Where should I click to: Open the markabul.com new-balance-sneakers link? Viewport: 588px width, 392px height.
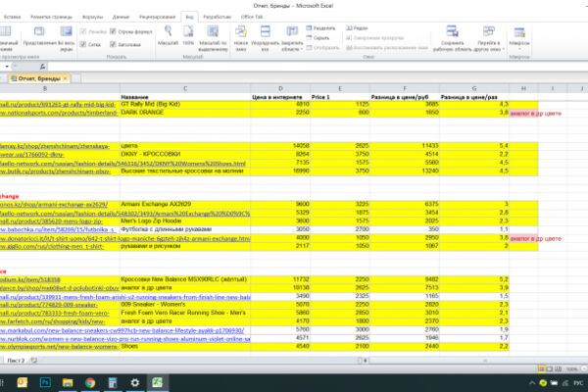[x=122, y=330]
